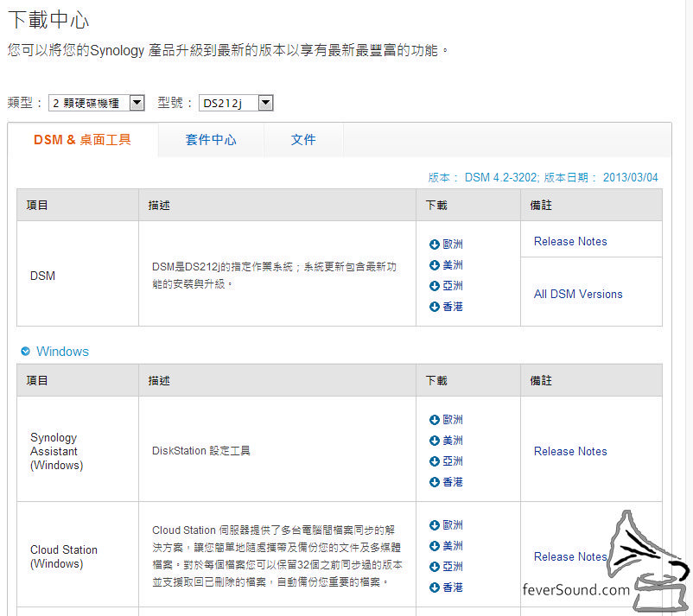Viewport: 693px width, 616px height.
Task: Click Cloud Station 歐洲 download arrow icon
Action: point(434,525)
